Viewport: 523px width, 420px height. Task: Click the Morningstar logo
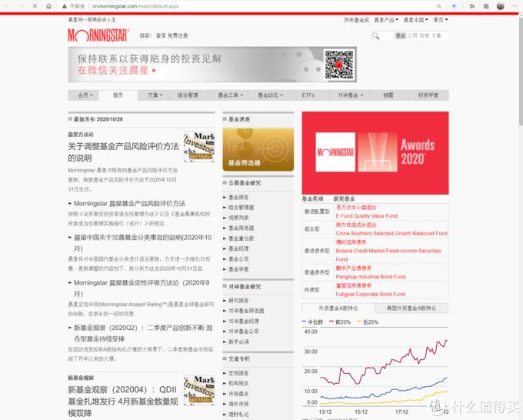(x=98, y=35)
